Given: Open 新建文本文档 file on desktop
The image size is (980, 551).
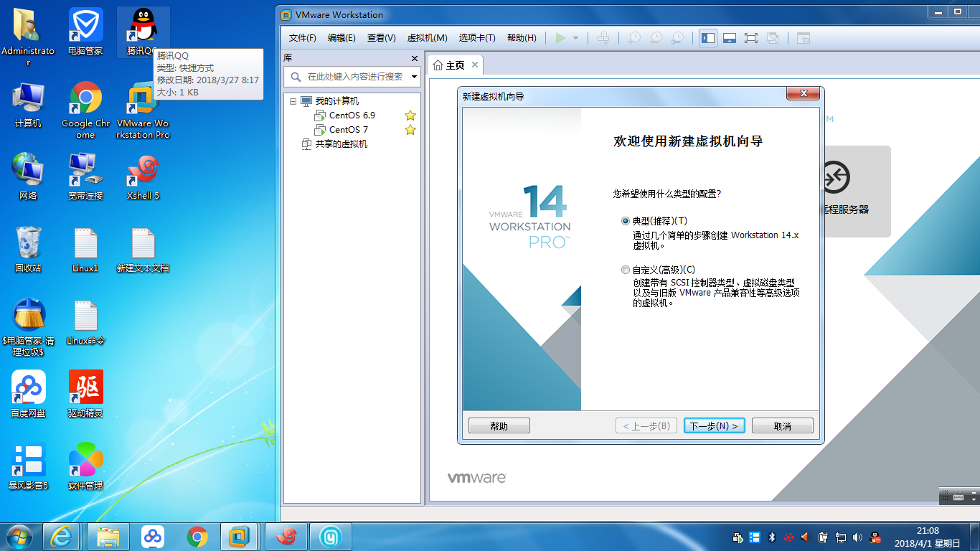Looking at the screenshot, I should (x=143, y=249).
